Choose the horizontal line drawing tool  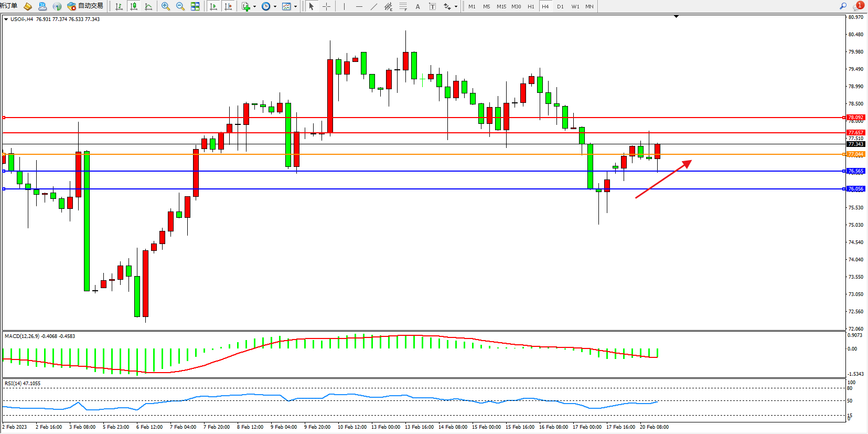point(359,6)
